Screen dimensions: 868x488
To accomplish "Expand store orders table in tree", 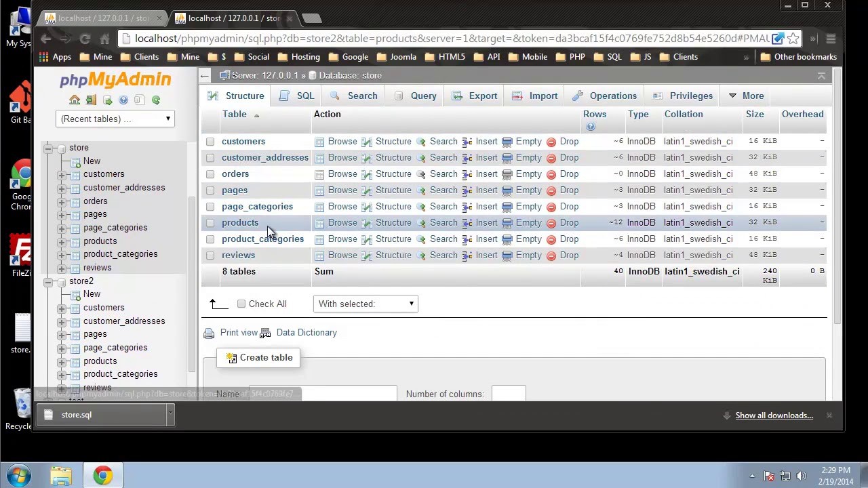I will 62,201.
